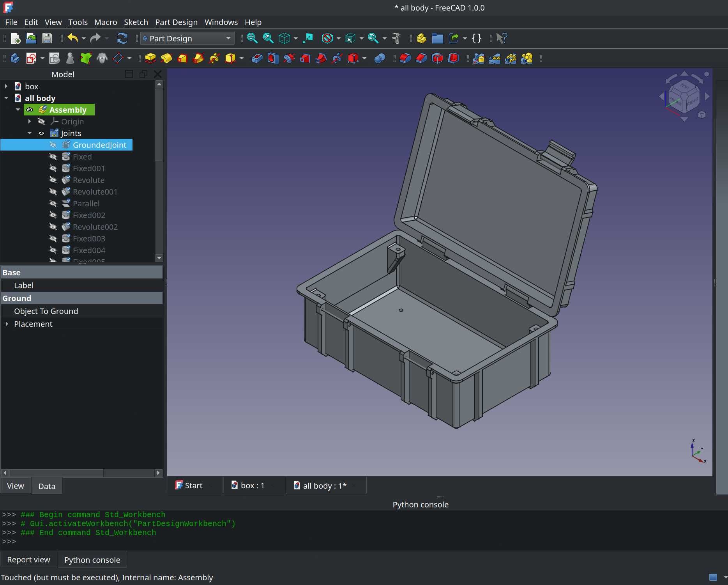Screen dimensions: 728x585
Task: Show the Revolute002 joint
Action: pyautogui.click(x=53, y=227)
